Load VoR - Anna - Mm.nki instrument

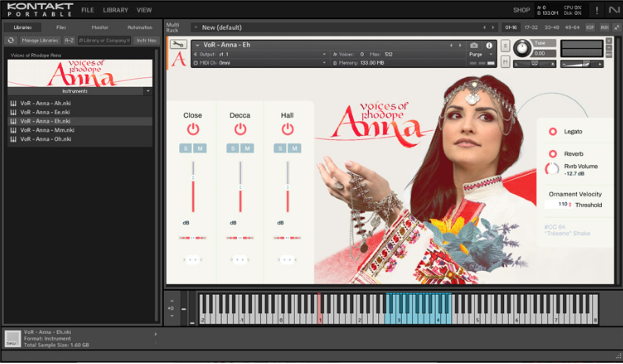(80, 130)
